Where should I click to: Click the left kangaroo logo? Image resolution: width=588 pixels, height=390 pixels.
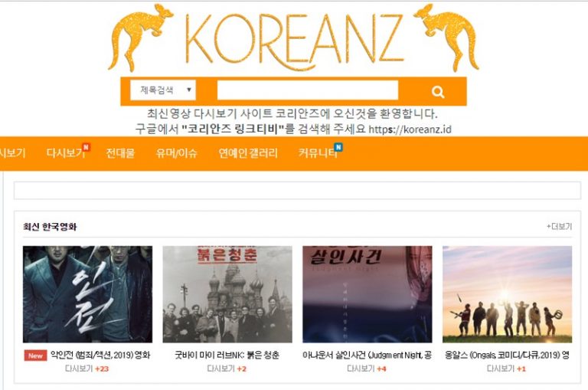click(140, 37)
